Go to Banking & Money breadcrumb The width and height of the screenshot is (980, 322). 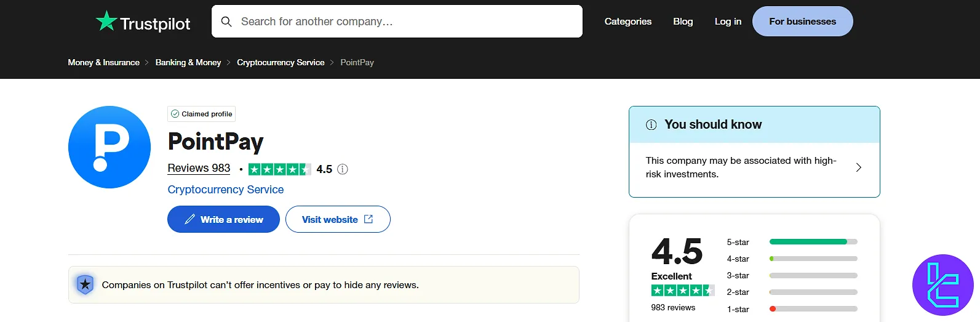pos(188,62)
